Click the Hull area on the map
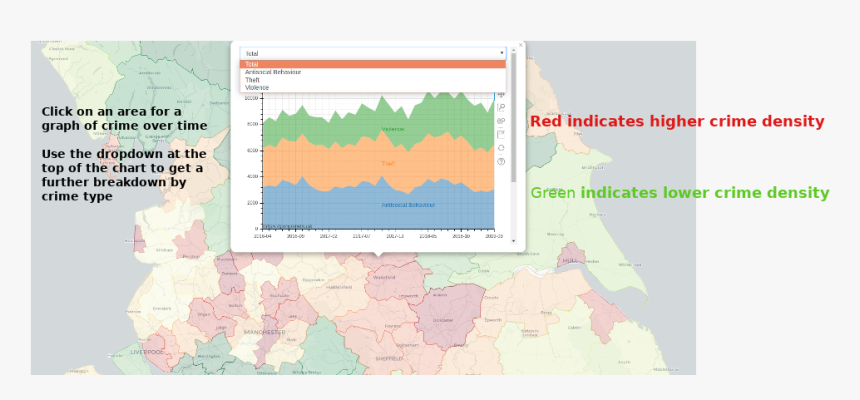Screen dimensions: 860x400 tap(571, 258)
